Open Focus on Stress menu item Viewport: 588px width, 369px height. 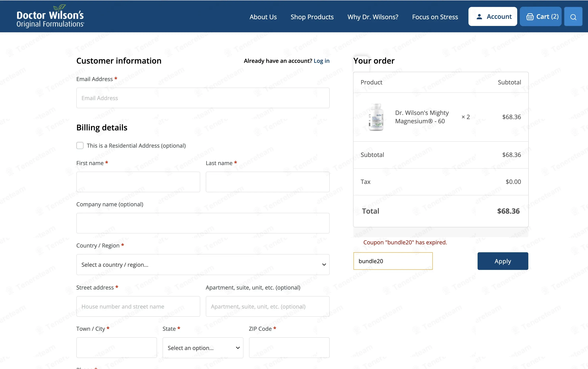tap(435, 17)
